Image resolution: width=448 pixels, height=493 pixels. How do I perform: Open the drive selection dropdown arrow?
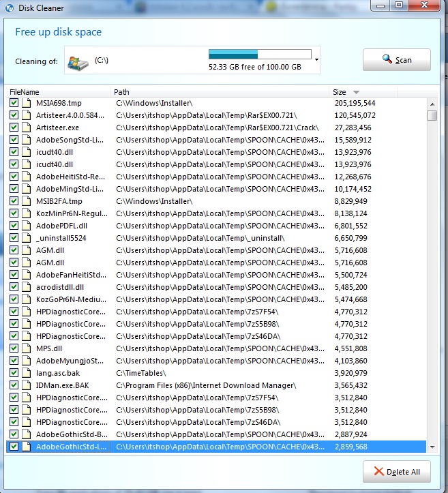click(316, 60)
